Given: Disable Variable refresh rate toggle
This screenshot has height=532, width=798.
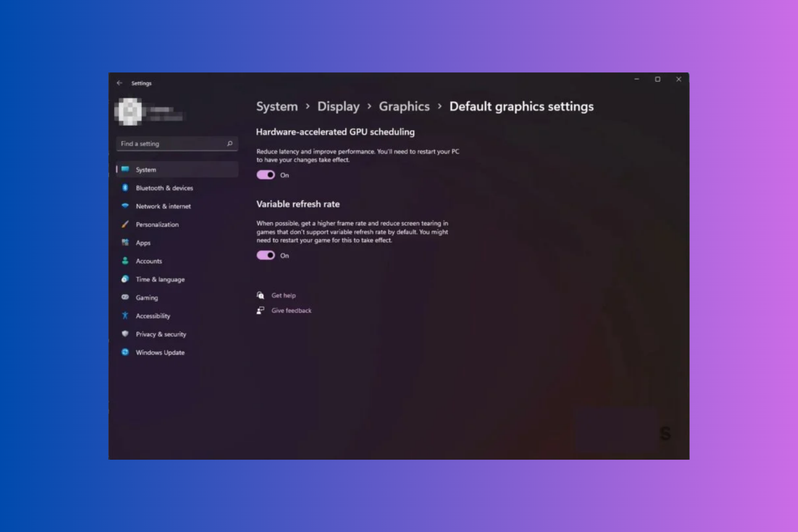Looking at the screenshot, I should pos(266,255).
